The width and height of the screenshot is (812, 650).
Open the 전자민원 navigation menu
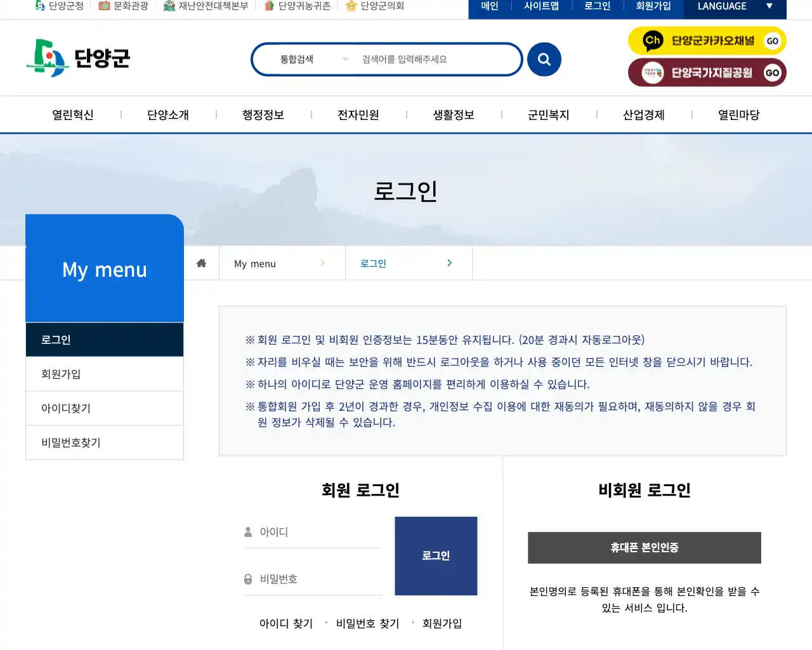(x=358, y=115)
